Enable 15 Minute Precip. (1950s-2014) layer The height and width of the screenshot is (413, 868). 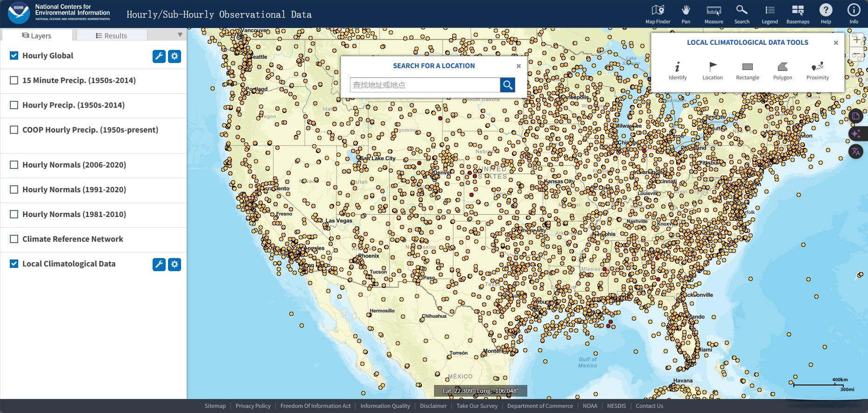(x=14, y=80)
